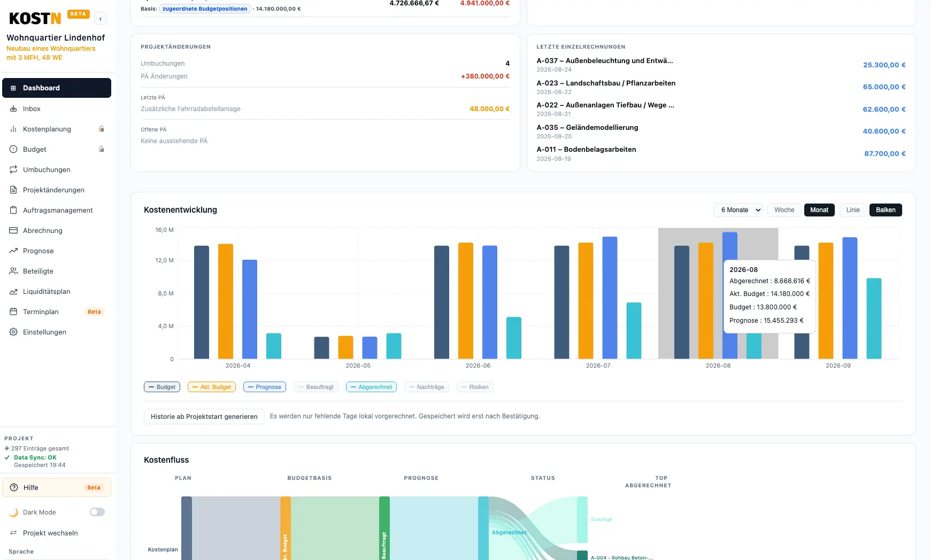Switch chart granularity to Woche
This screenshot has height=560, width=931.
tap(784, 210)
